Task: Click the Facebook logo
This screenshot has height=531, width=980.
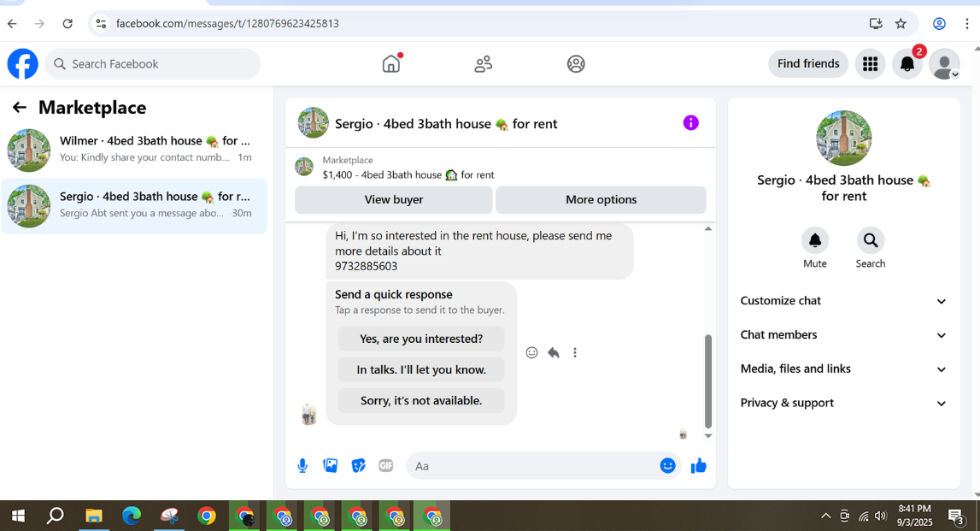Action: 22,64
